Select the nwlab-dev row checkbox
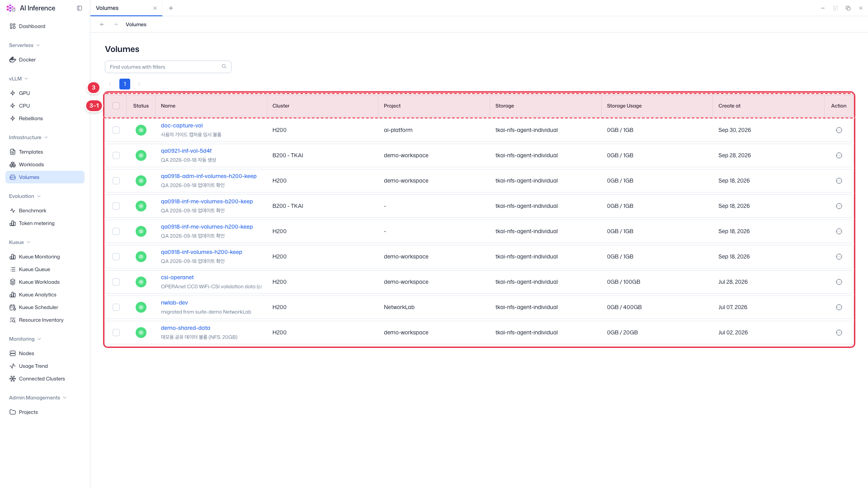Viewport: 868px width, 488px height. [116, 307]
